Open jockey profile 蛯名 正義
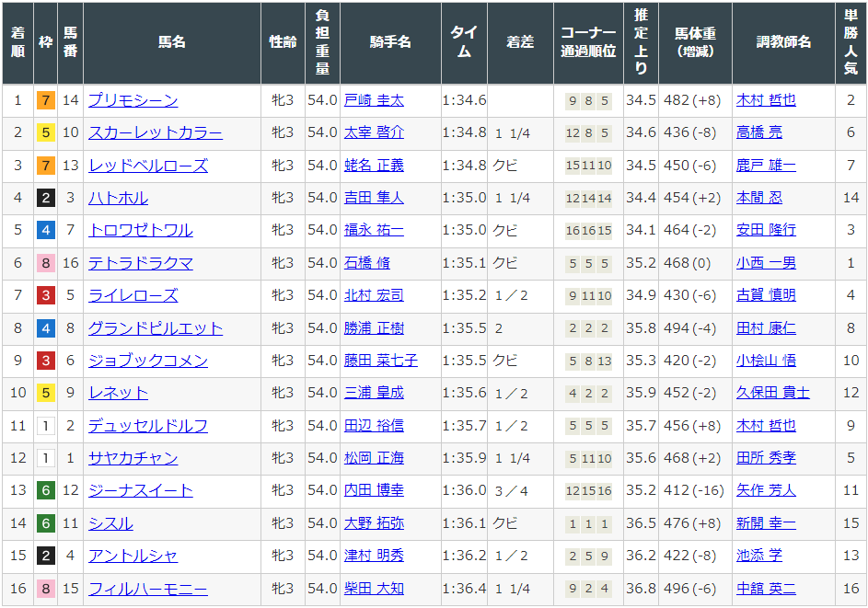Viewport: 868px width, 608px height. click(375, 166)
